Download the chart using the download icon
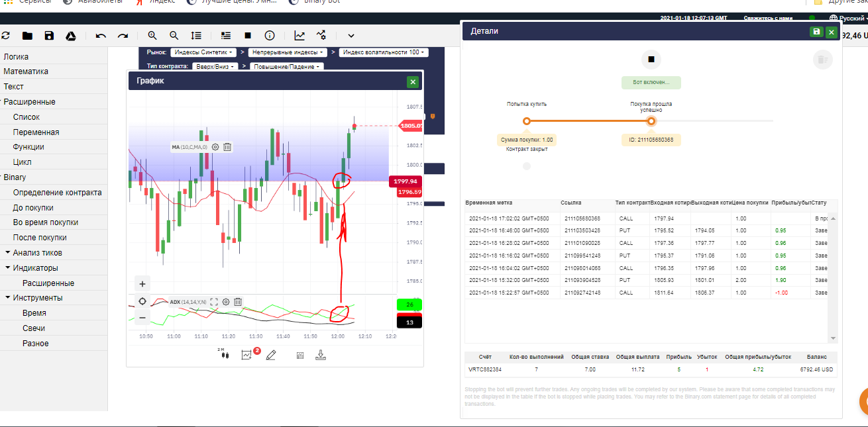 pos(321,355)
